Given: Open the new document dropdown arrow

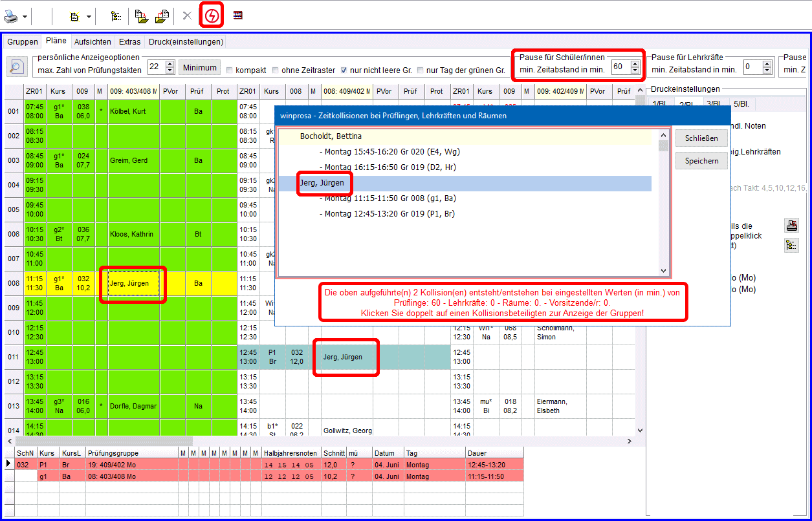Looking at the screenshot, I should coord(89,16).
